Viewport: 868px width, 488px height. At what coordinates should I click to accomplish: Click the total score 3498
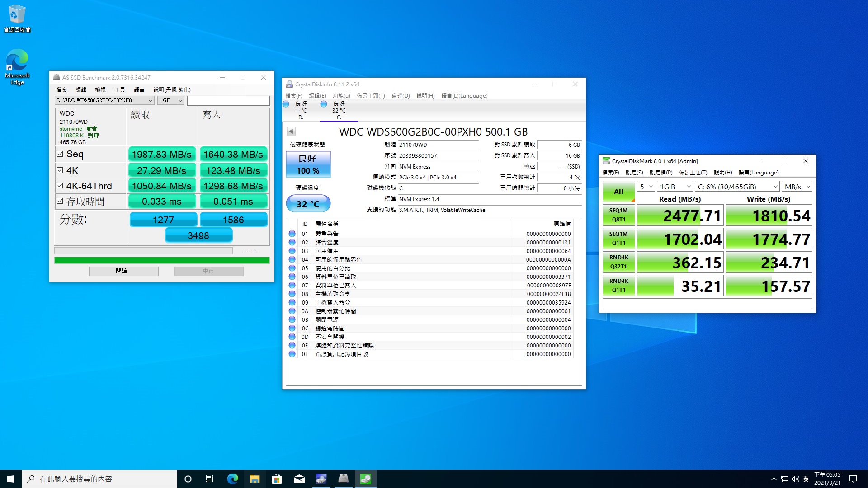[x=198, y=235]
